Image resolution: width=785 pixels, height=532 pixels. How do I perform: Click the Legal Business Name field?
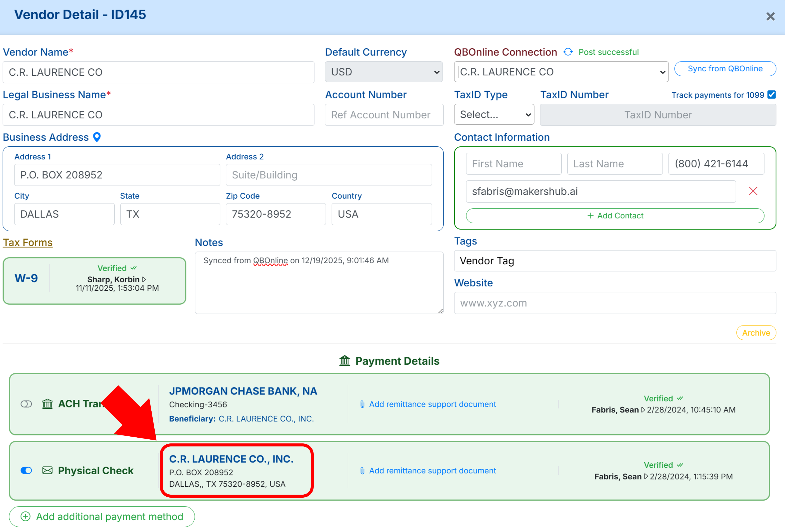[158, 115]
